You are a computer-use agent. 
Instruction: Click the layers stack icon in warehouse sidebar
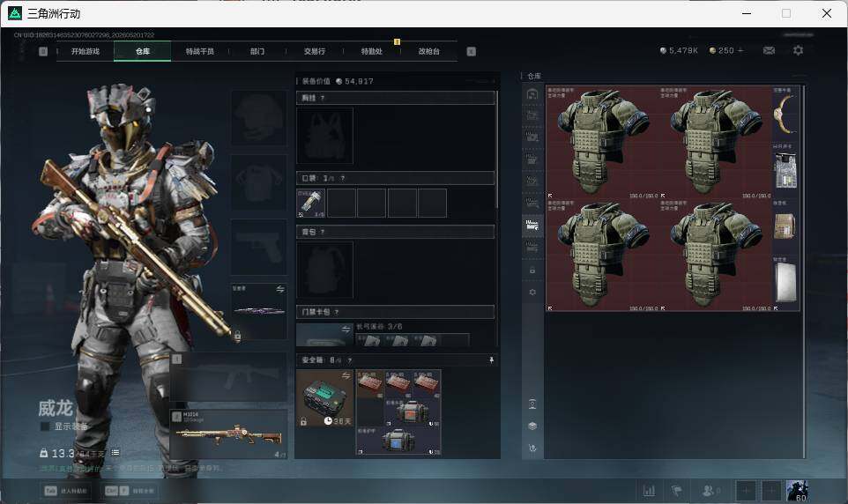[x=532, y=426]
